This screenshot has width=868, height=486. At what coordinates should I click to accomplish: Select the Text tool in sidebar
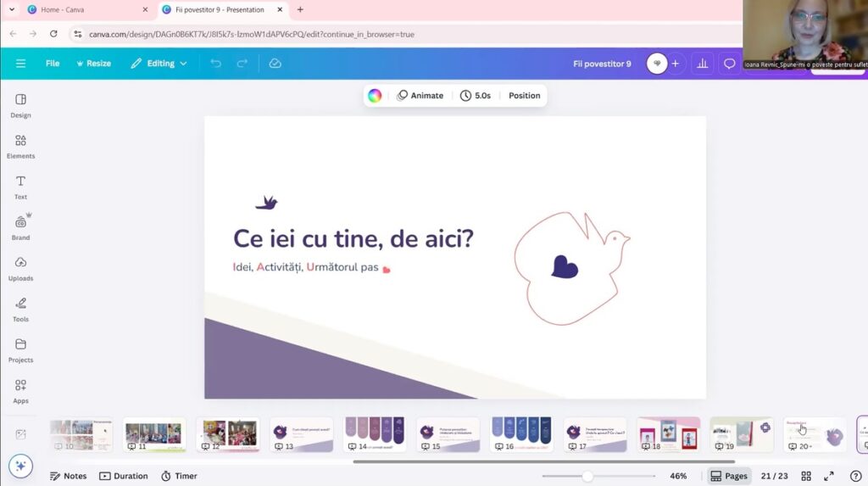tap(20, 187)
